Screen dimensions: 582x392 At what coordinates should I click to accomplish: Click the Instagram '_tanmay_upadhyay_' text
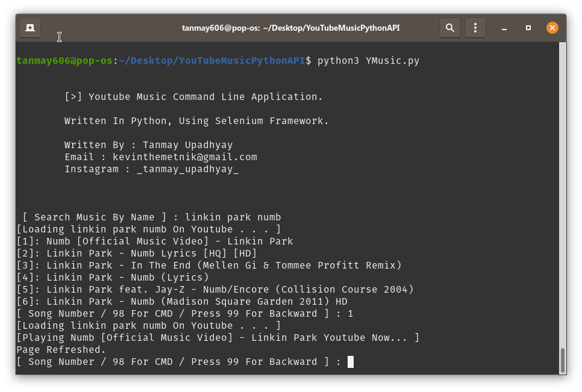point(188,169)
